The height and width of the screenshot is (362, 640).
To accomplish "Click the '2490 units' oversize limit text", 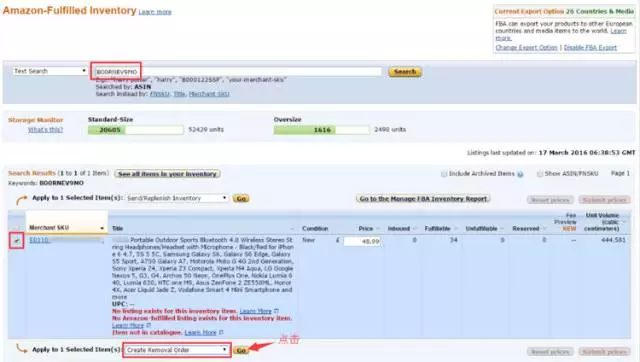I will (390, 129).
